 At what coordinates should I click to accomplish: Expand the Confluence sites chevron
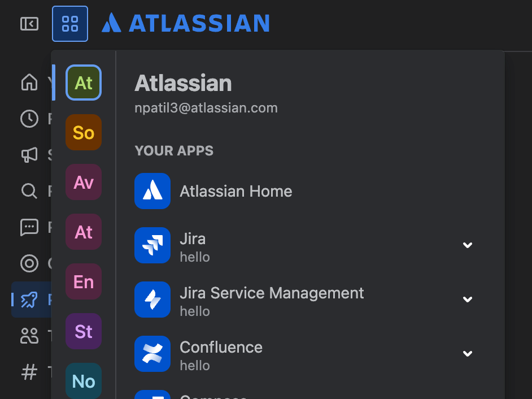click(x=468, y=353)
